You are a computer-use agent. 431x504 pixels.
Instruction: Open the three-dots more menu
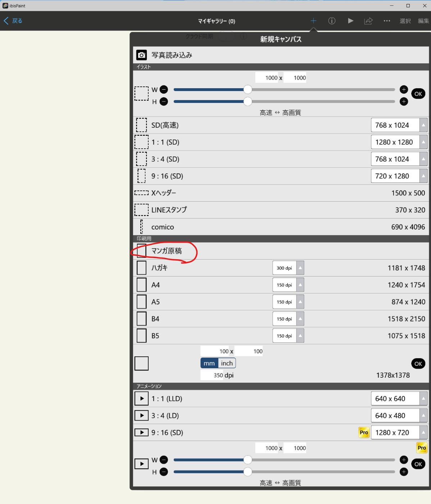pos(387,21)
